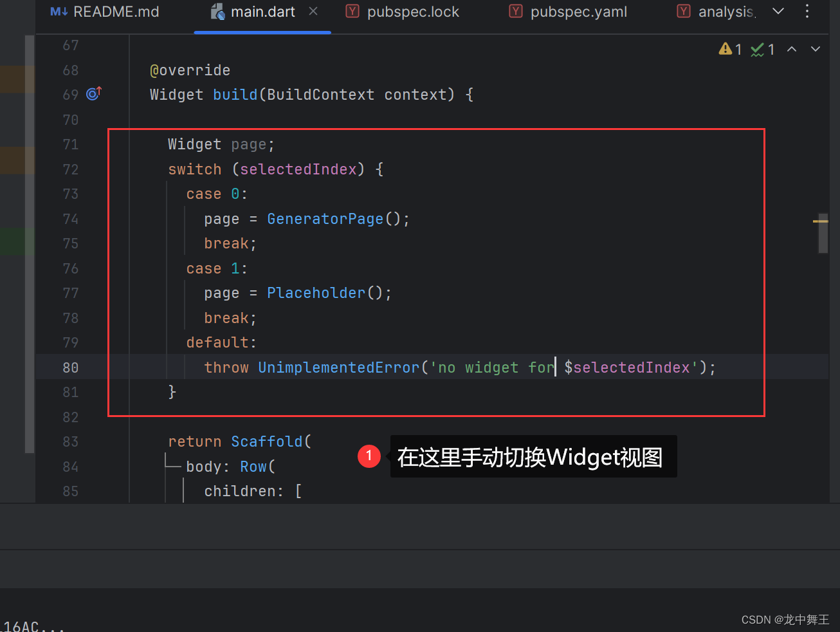Click line number 71 in gutter
Viewport: 840px width, 632px height.
point(71,144)
